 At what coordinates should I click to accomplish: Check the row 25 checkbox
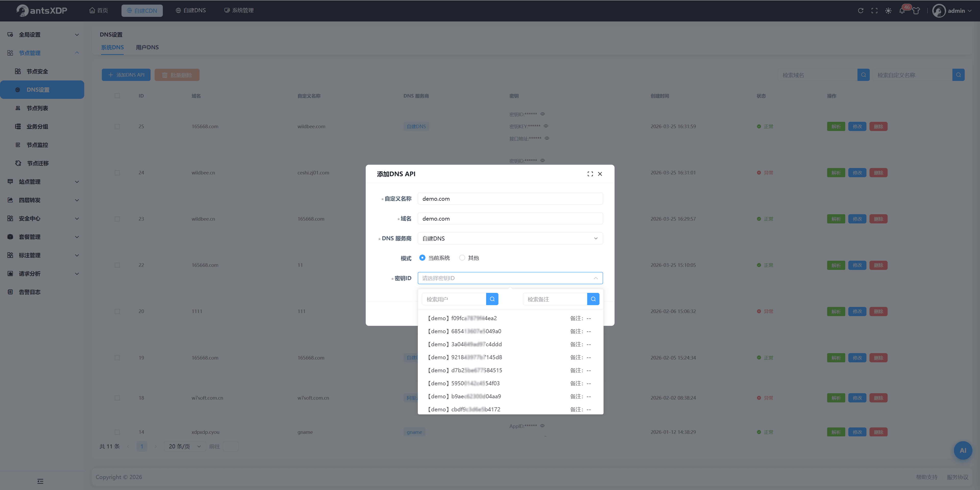[x=117, y=126]
